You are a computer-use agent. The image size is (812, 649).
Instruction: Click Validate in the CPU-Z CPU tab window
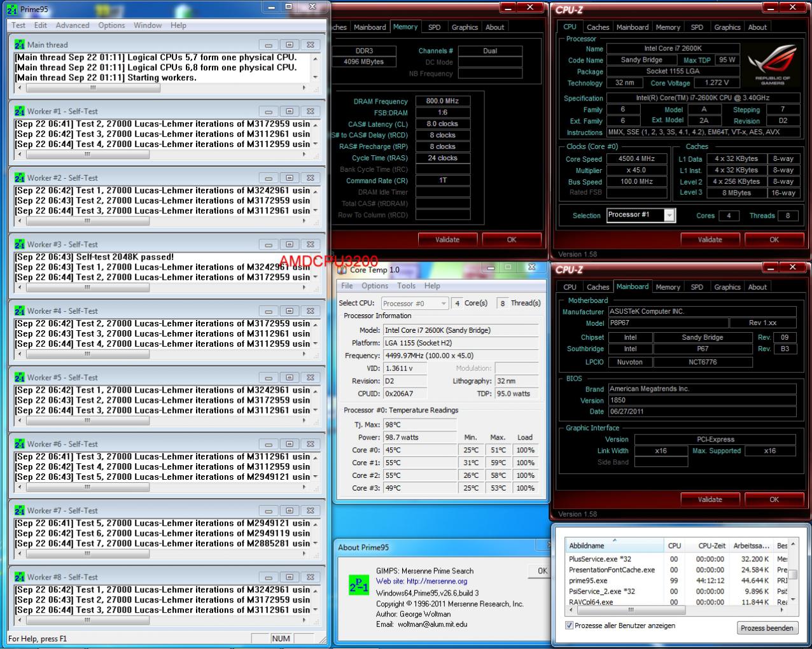pyautogui.click(x=710, y=240)
